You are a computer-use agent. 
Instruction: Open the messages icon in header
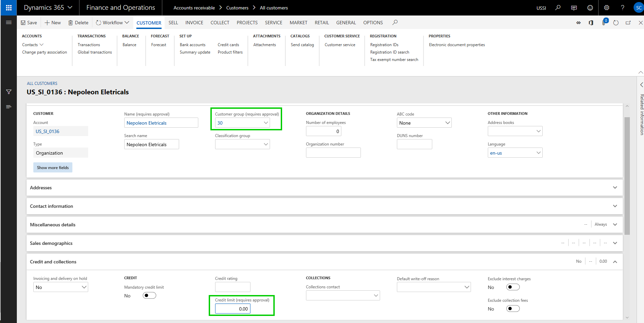pos(574,8)
